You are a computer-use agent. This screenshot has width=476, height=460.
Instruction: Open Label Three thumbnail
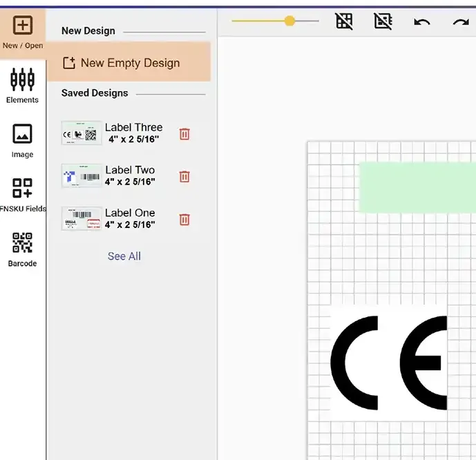point(82,133)
